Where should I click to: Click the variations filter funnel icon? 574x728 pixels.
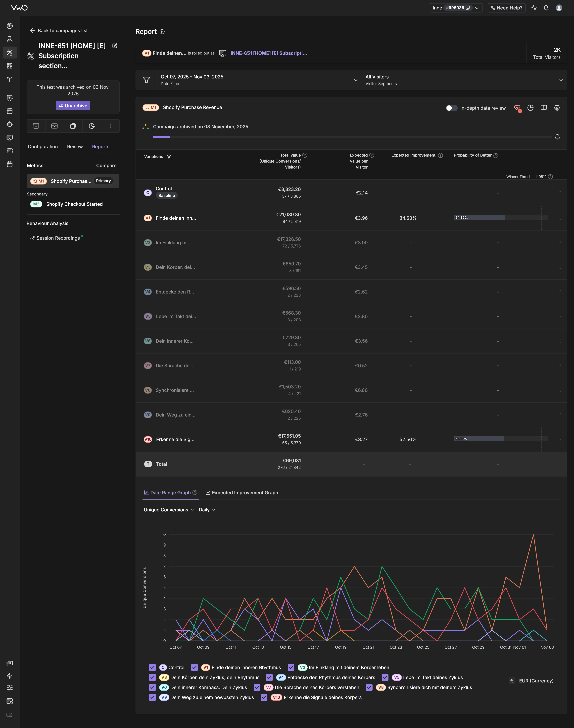point(169,157)
